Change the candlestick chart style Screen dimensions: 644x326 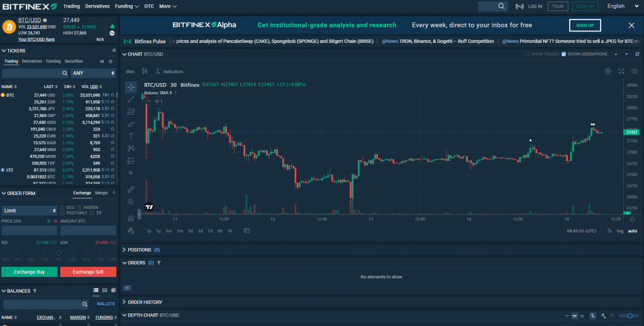(145, 72)
